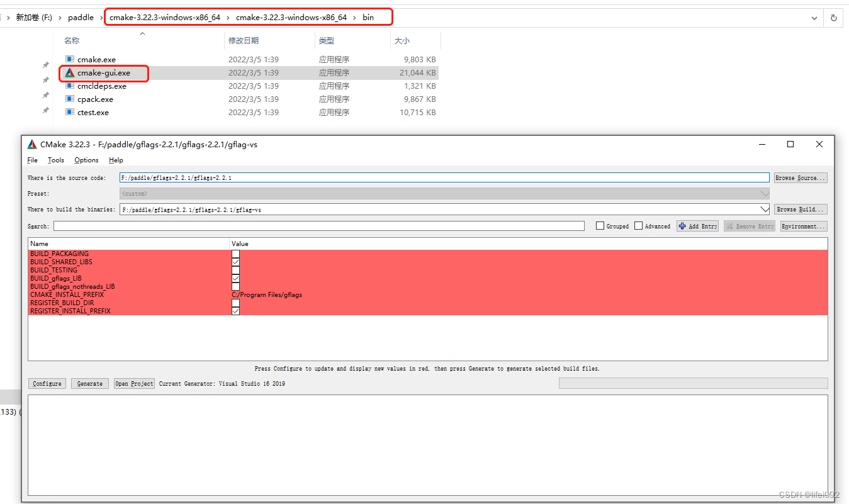Sort files by 大小 column header

[x=402, y=41]
